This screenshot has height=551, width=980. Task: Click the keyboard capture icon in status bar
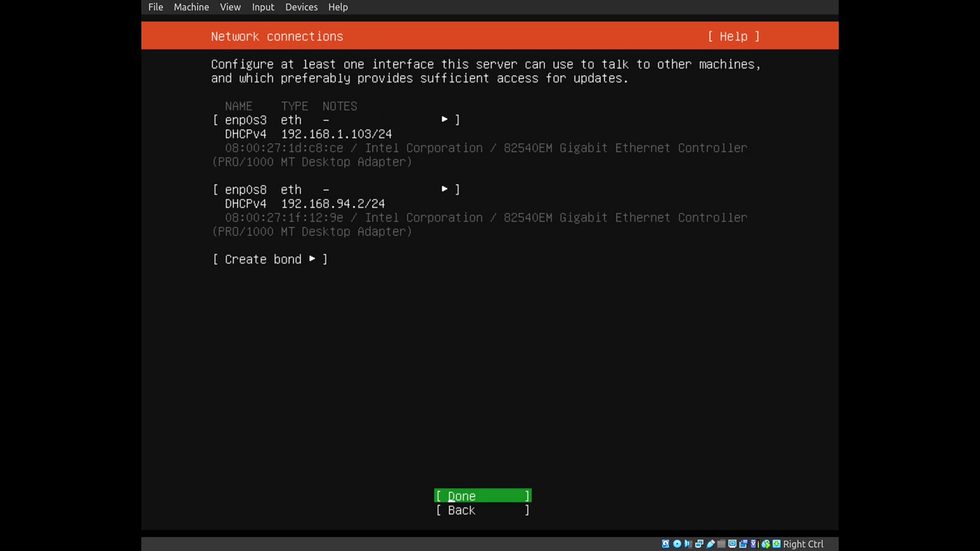[775, 544]
